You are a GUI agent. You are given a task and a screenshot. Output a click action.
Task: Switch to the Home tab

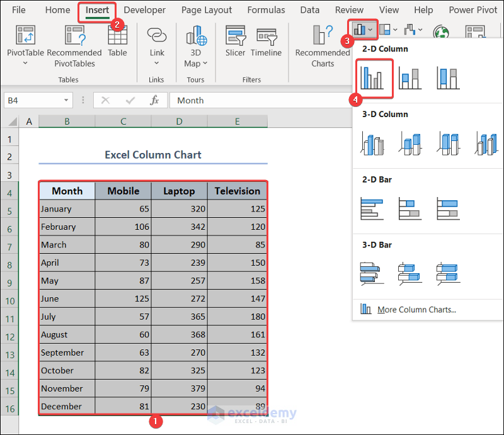pos(57,10)
